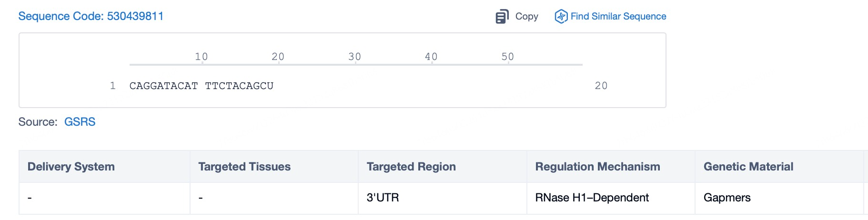The image size is (868, 220).
Task: Select the Gapmers table cell
Action: coord(727,198)
